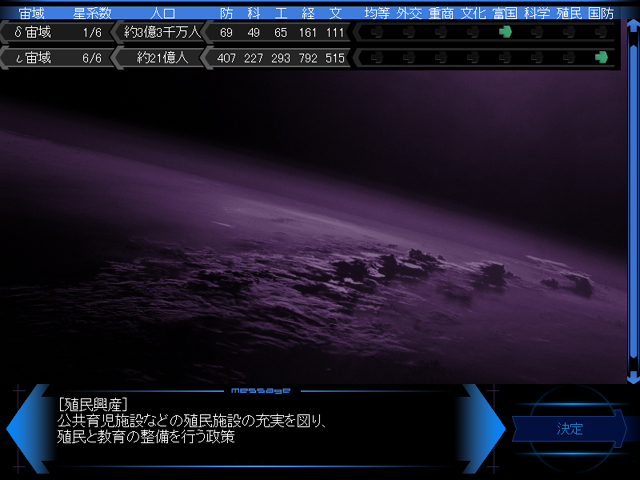Select 殖民 policy arrow for δ宙域
640x480 pixels.
coord(569,32)
